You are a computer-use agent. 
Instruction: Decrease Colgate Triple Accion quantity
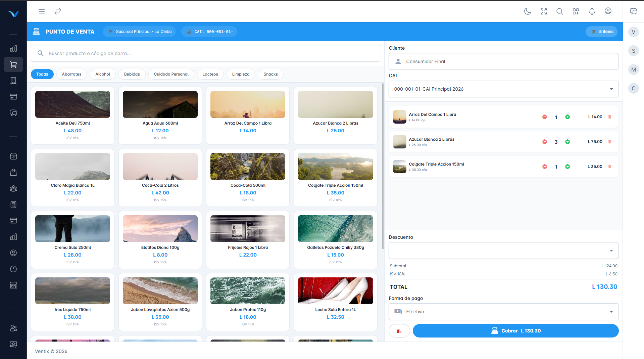click(545, 167)
